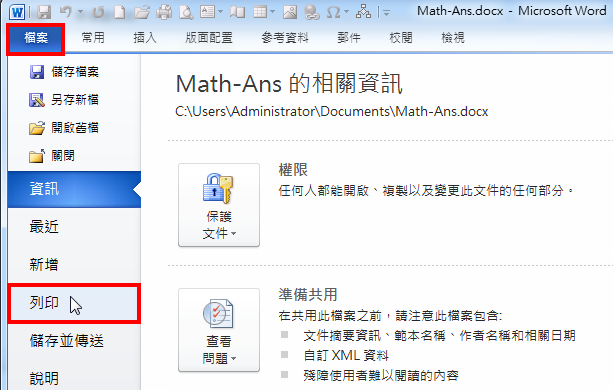Click the text 任何人都能開啟、複製以及變更此文件的任何部分
This screenshot has height=390, width=613.
pyautogui.click(x=426, y=191)
